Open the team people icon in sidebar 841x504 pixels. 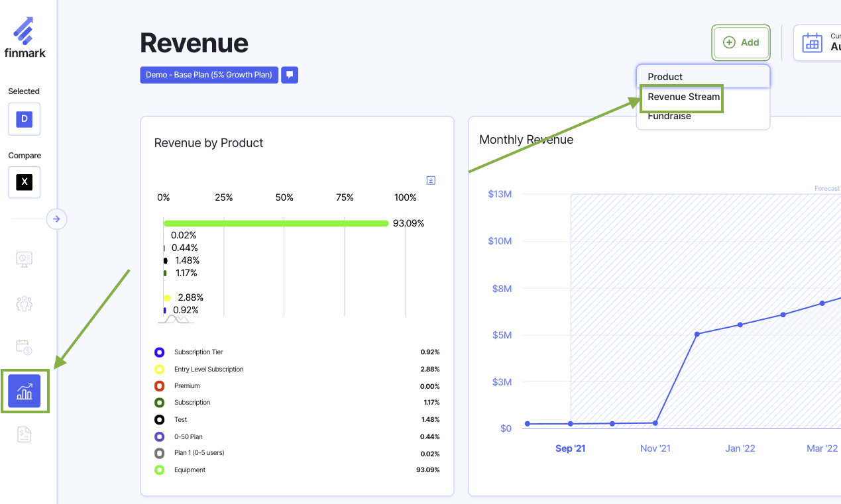[x=25, y=303]
